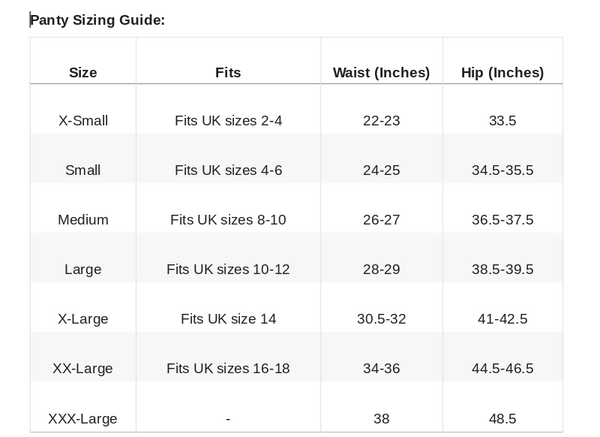Select the XX-Large size cell
The image size is (600, 437).
coord(83,368)
